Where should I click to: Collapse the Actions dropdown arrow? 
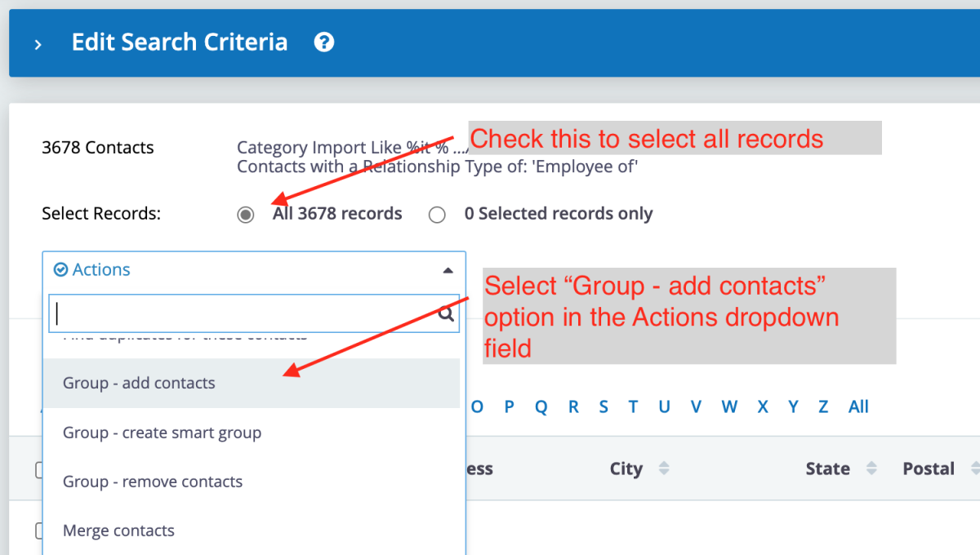point(448,270)
